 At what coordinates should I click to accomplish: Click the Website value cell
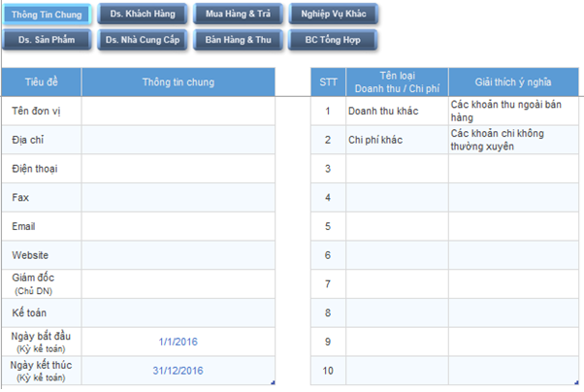click(x=178, y=255)
